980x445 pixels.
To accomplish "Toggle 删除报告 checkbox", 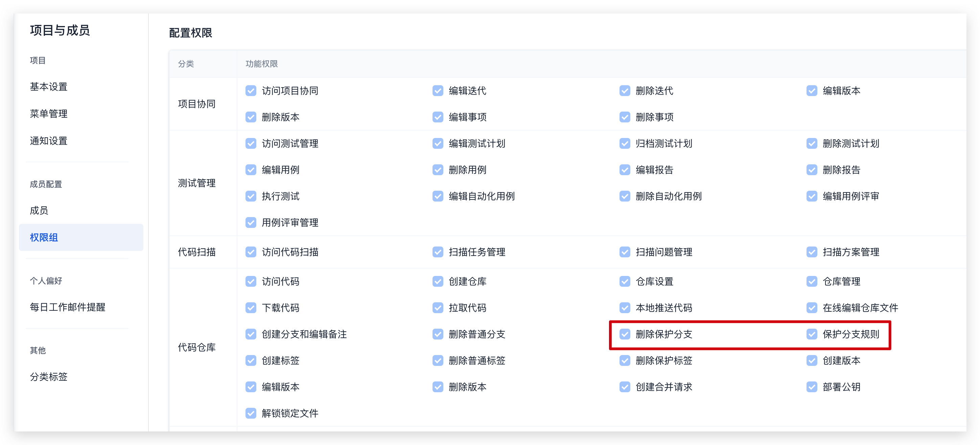I will click(x=812, y=170).
